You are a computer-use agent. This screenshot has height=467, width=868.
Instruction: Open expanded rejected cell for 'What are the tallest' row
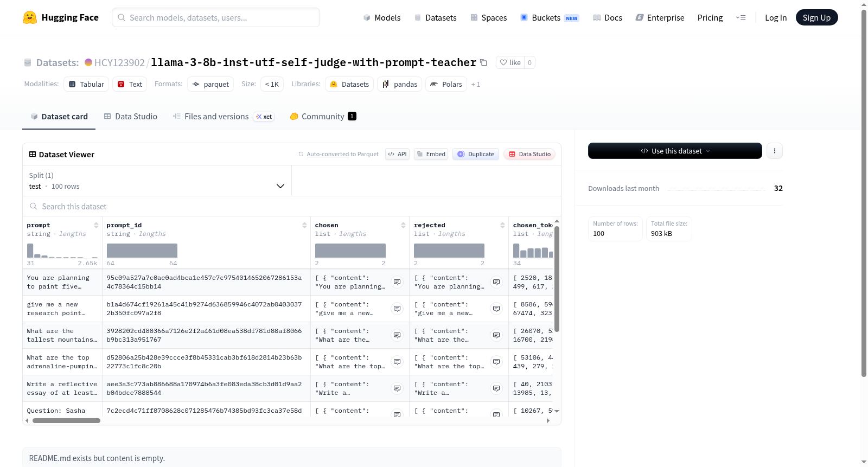(x=496, y=335)
